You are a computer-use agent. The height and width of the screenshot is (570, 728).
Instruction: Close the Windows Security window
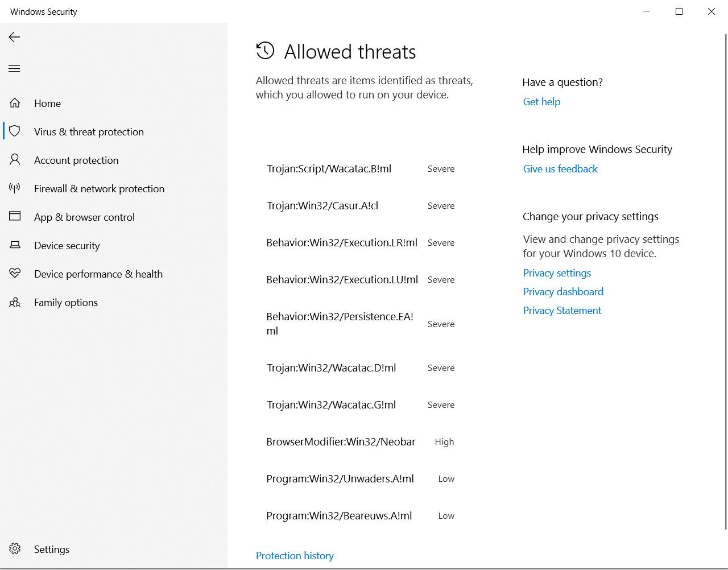click(712, 11)
